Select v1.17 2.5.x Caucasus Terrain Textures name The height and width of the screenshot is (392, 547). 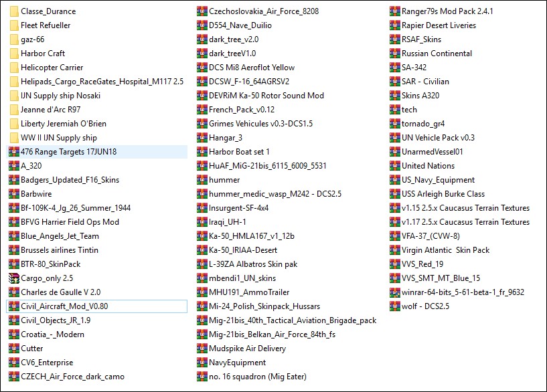pos(466,222)
